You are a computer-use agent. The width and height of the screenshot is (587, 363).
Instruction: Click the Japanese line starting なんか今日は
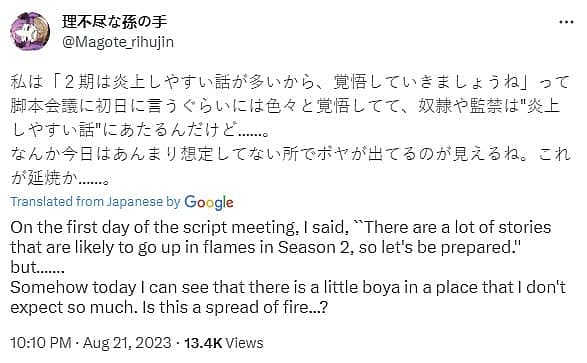click(x=290, y=154)
